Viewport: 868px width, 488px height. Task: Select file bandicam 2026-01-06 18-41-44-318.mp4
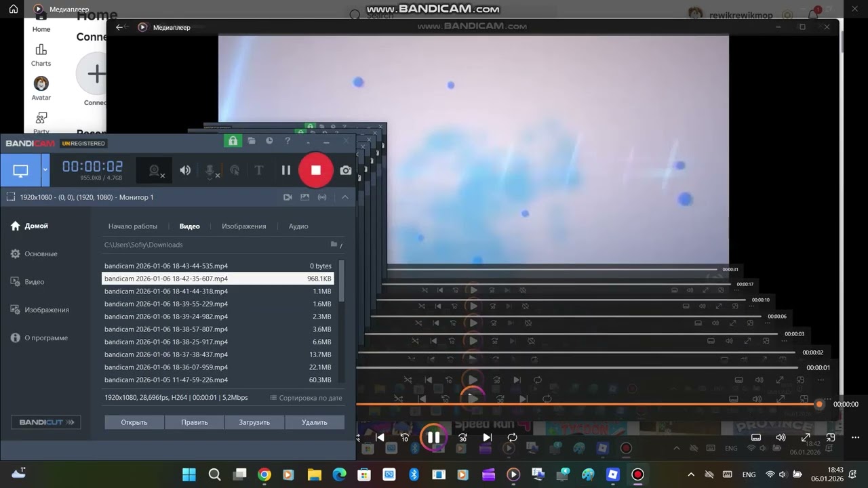(x=218, y=291)
